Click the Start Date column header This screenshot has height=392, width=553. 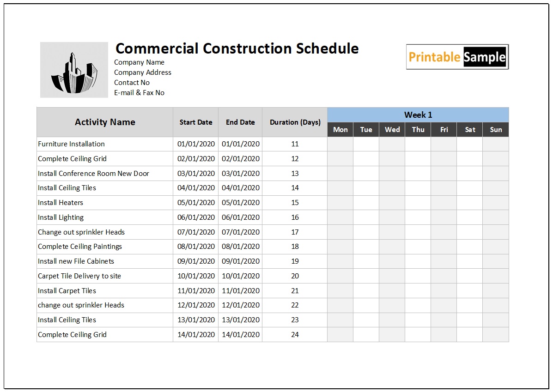tap(196, 122)
